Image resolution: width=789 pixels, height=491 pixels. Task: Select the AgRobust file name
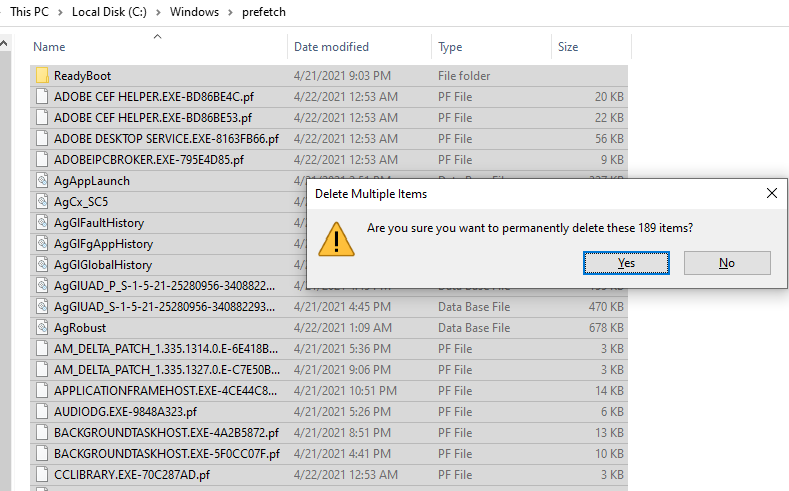(x=80, y=328)
